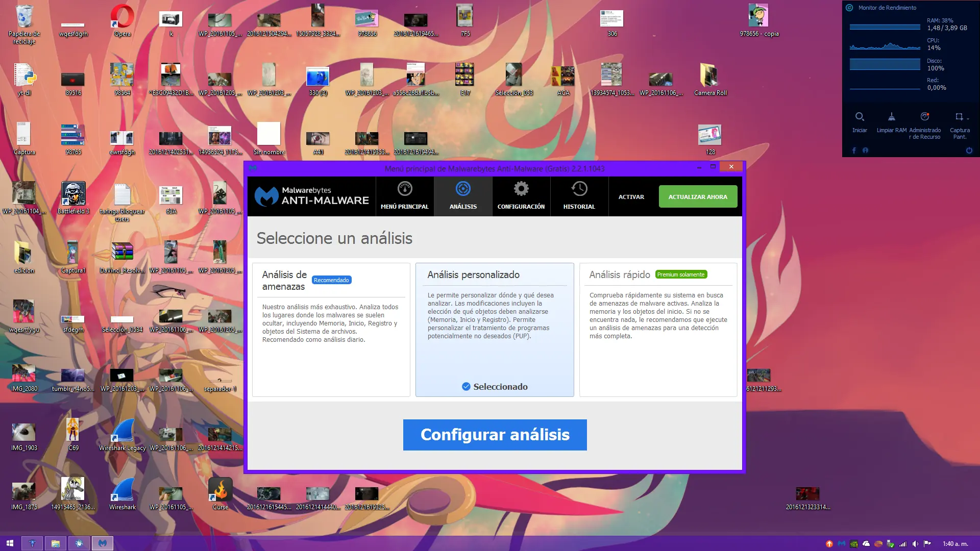Click the Configurar análisis button
The width and height of the screenshot is (980, 551).
(495, 435)
